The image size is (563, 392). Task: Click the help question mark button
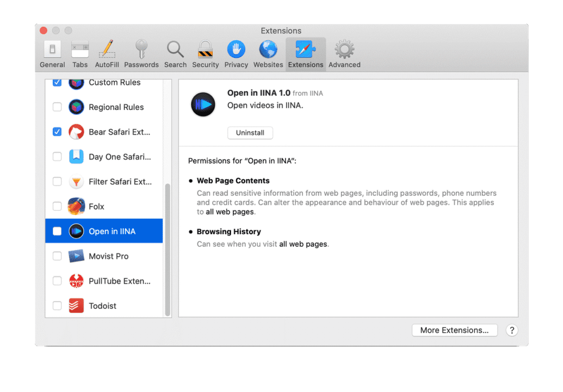[x=512, y=330]
